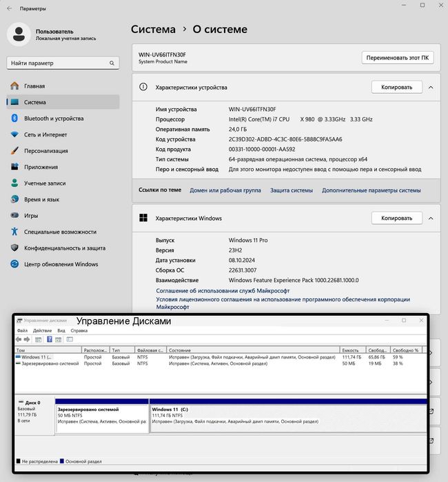The width and height of the screenshot is (448, 482).
Task: Select the Зарезервировано системой volume row in the list
Action: [x=221, y=363]
